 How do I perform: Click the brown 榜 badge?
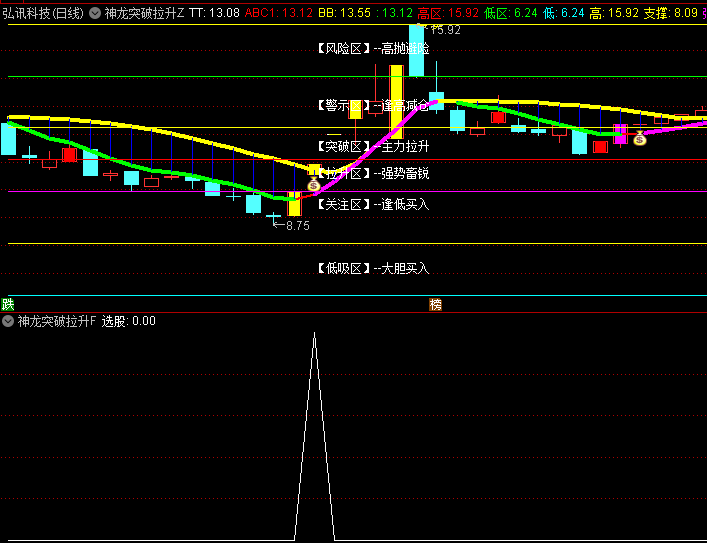[435, 304]
